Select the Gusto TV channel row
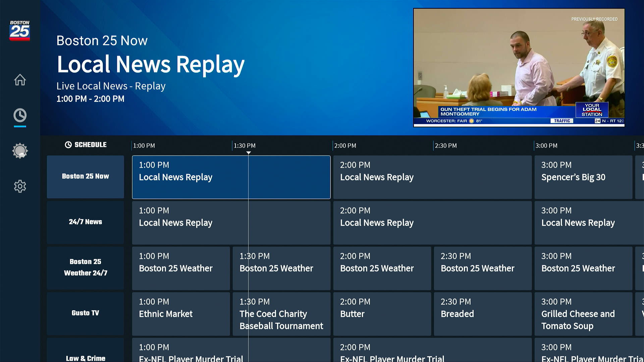The height and width of the screenshot is (362, 644). pyautogui.click(x=85, y=313)
